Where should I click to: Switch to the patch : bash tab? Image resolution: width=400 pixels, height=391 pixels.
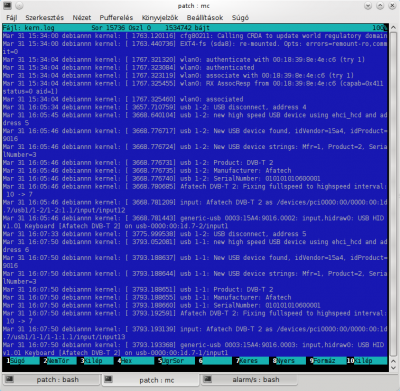pos(51,379)
